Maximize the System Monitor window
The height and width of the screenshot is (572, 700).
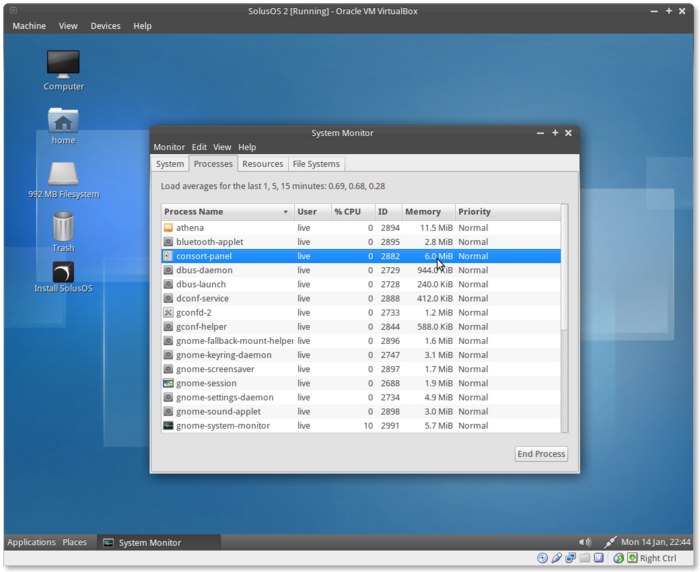[x=555, y=133]
